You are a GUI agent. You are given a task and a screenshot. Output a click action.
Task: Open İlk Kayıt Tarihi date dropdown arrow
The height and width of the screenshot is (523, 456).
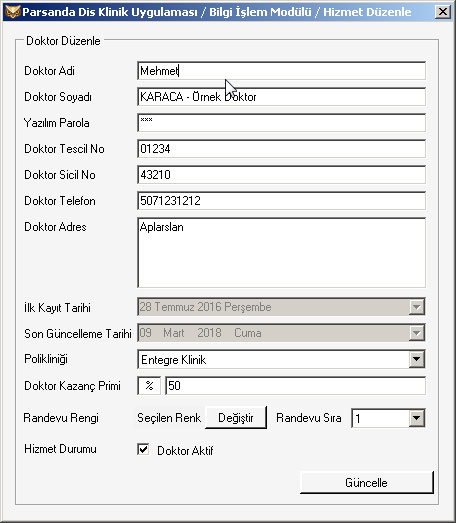click(417, 307)
